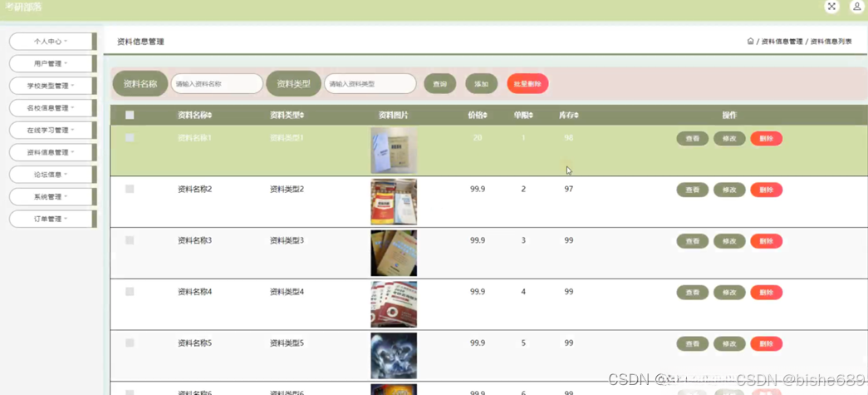Sort by 资料名称 column arrows
The width and height of the screenshot is (868, 395).
click(x=210, y=116)
